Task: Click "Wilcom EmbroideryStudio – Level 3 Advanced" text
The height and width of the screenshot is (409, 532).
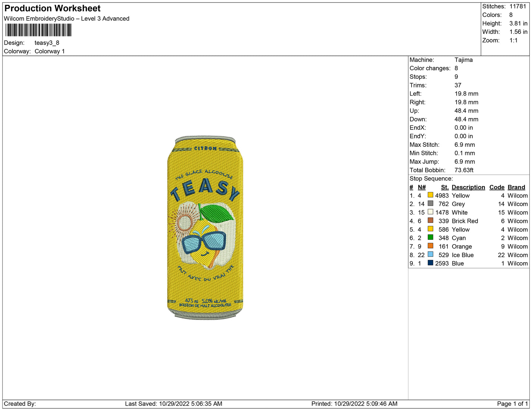Action: [x=67, y=18]
